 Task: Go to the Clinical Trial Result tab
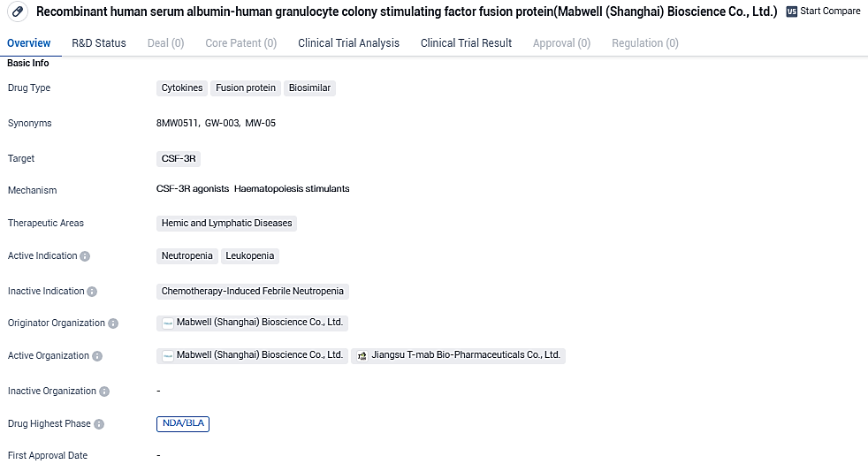click(x=466, y=43)
